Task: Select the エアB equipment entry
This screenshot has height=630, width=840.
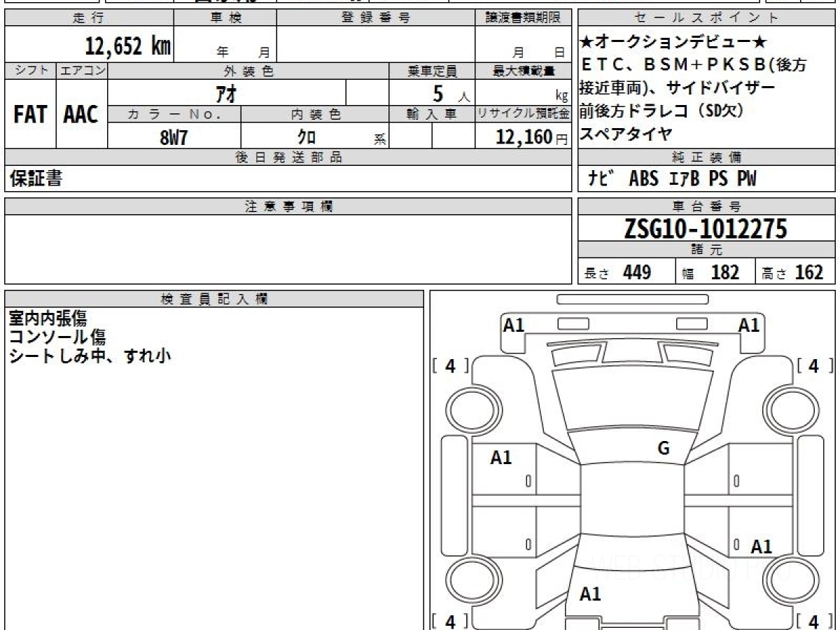Action: pyautogui.click(x=684, y=179)
